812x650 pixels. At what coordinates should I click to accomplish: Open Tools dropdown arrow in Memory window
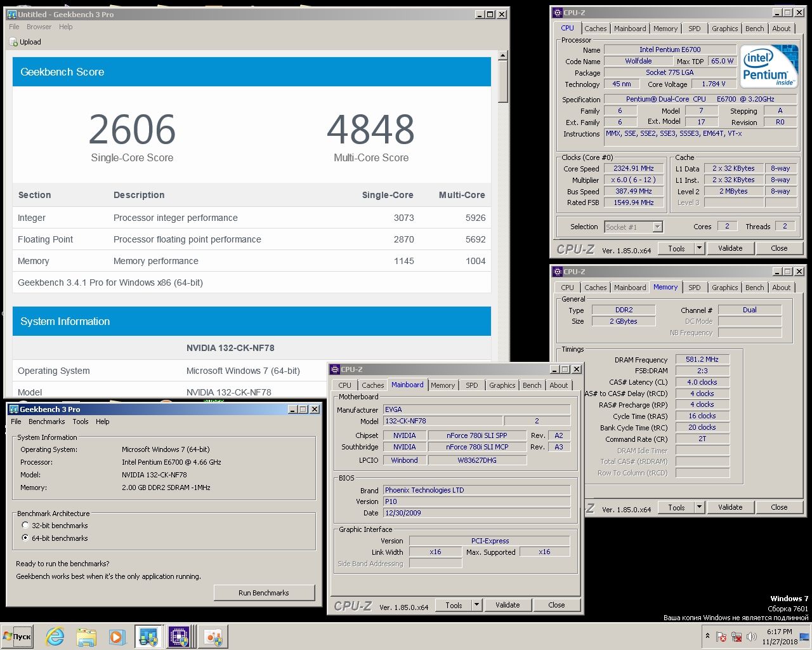[700, 507]
